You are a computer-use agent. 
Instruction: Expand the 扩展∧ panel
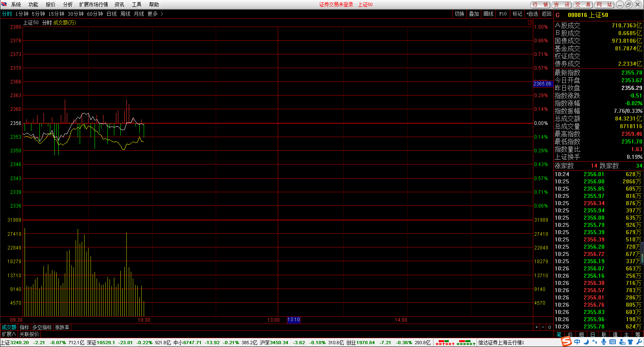(8, 334)
